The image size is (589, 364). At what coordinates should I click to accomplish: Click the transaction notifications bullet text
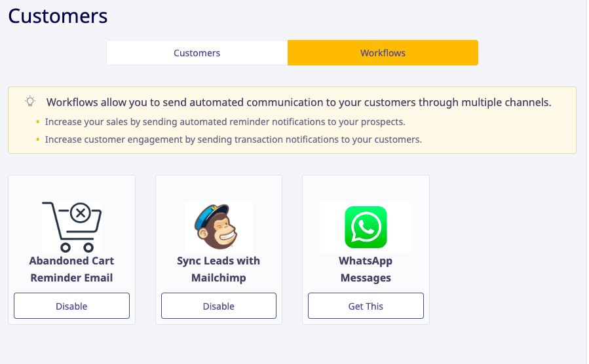pyautogui.click(x=233, y=139)
